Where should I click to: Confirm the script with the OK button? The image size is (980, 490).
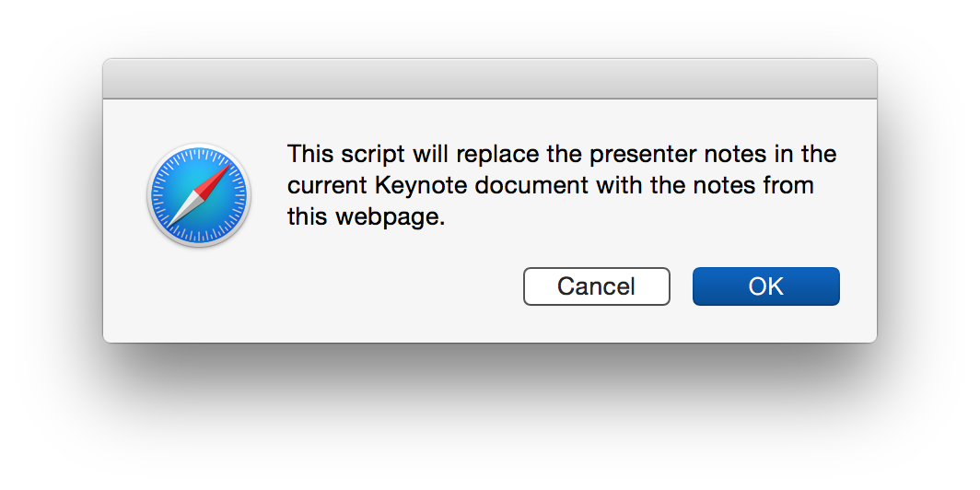(x=765, y=286)
